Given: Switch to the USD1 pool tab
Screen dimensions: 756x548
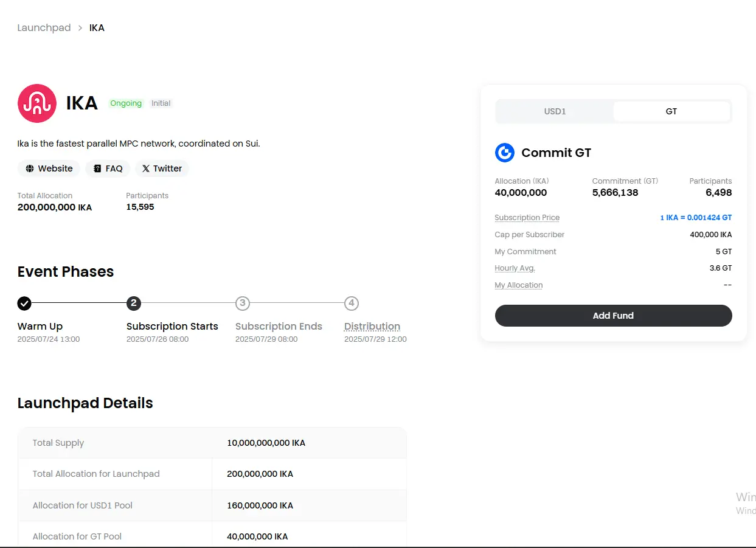Looking at the screenshot, I should [x=555, y=111].
